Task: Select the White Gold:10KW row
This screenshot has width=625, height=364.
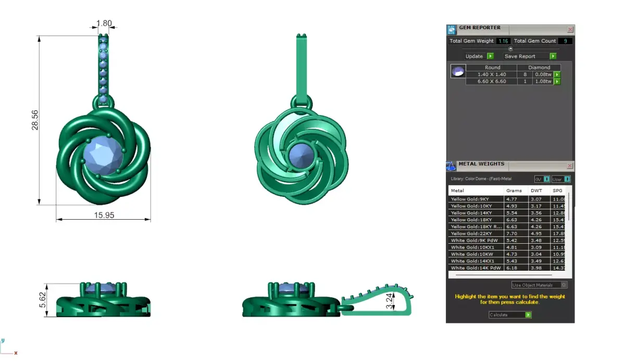Action: 507,254
